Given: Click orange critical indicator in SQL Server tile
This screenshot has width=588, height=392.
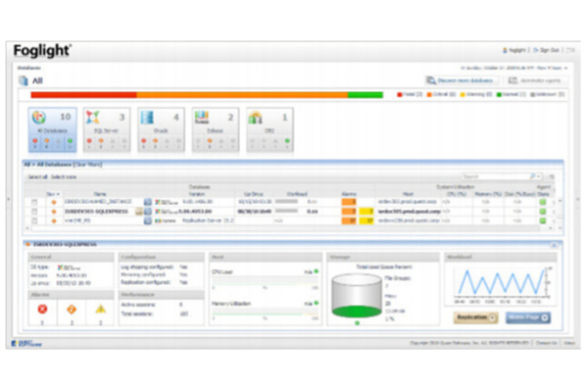Looking at the screenshot, I should pos(101,141).
